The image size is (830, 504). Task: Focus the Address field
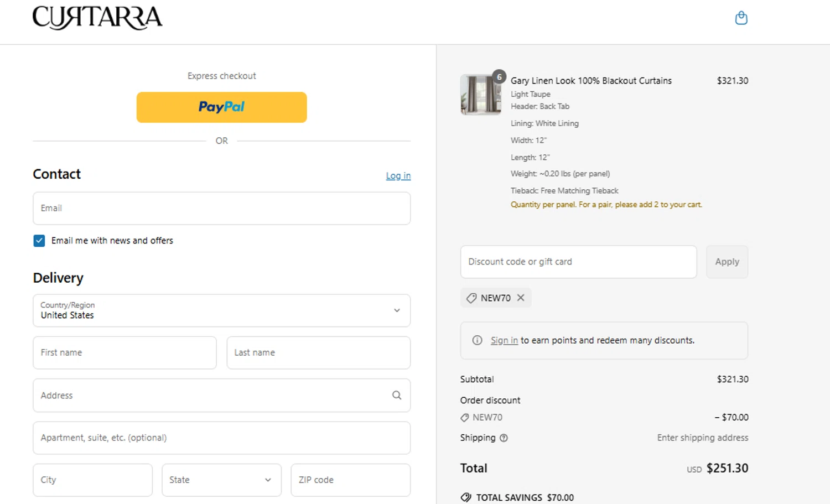[x=221, y=395]
